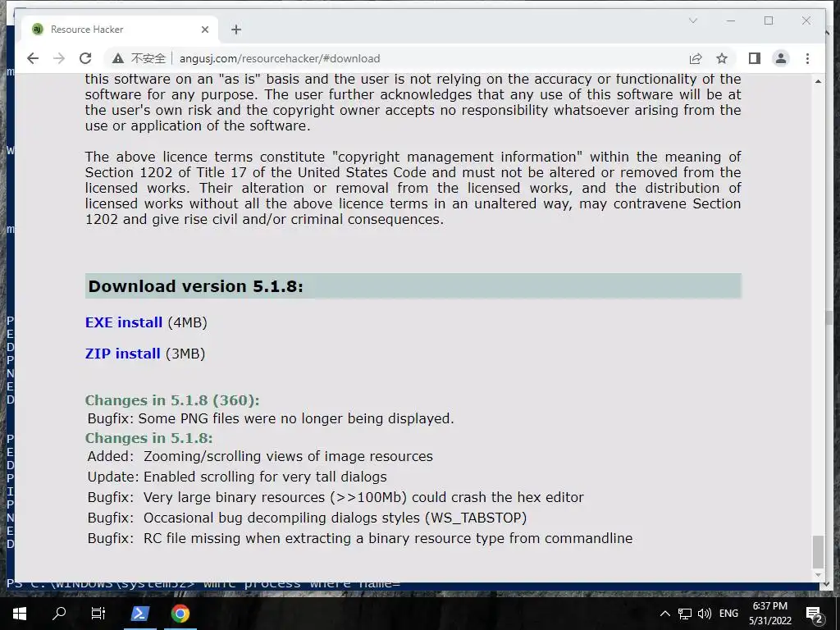Screen dimensions: 840x630
Task: Open a new browser tab
Action: pos(236,30)
